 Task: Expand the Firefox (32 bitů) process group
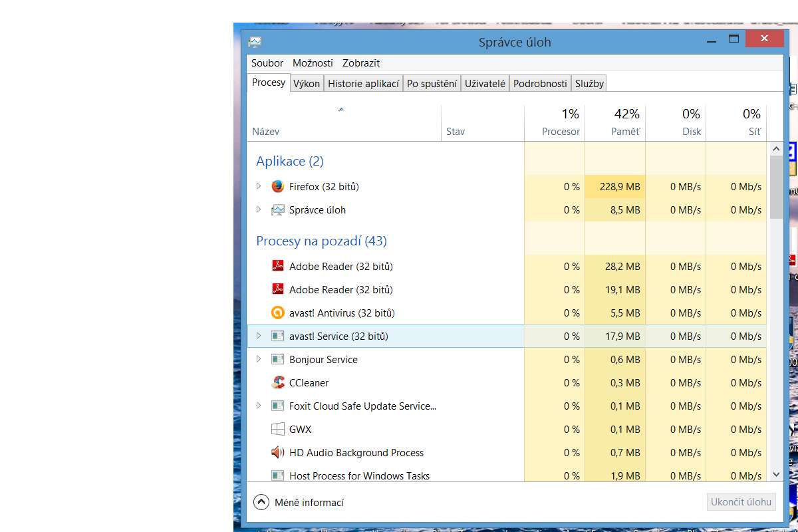click(259, 186)
